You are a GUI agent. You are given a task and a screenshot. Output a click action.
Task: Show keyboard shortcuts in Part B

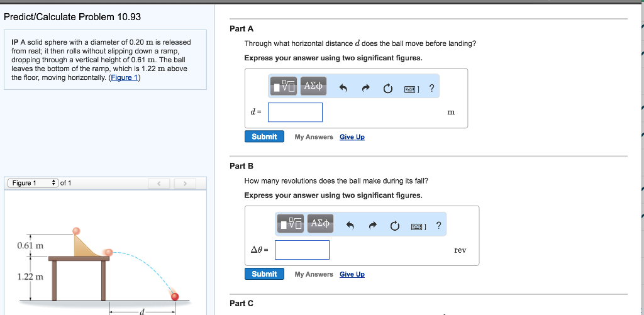[x=418, y=226]
